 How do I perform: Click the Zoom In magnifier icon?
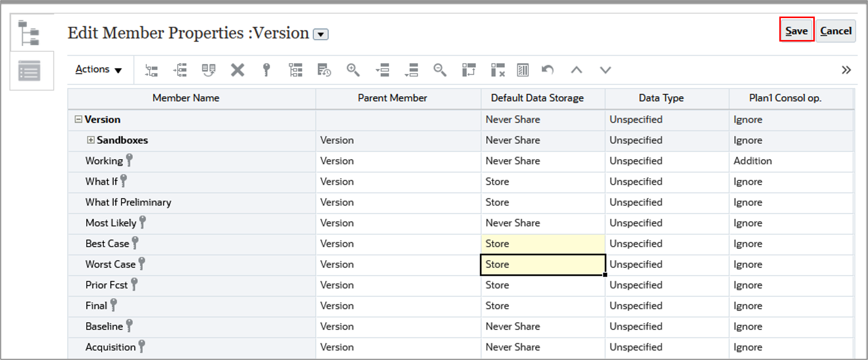pyautogui.click(x=354, y=70)
